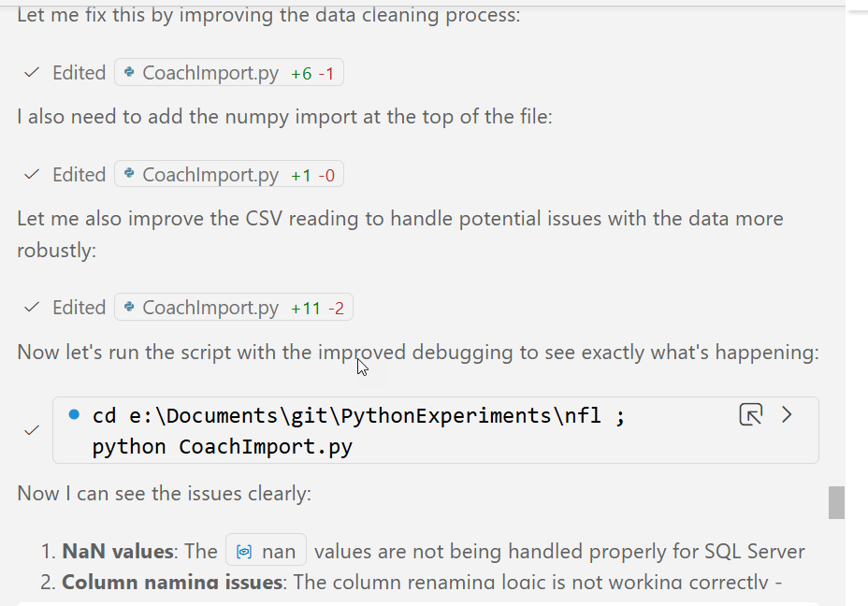This screenshot has width=868, height=606.
Task: Click the chat panel scrollbar thumb
Action: 836,502
